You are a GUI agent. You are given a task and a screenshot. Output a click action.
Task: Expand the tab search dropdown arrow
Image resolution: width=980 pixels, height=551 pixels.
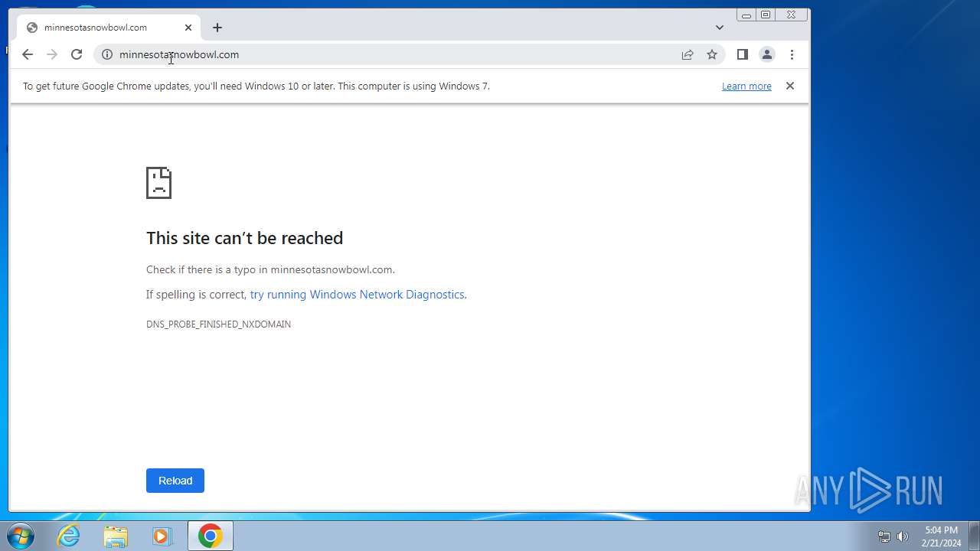tap(720, 28)
